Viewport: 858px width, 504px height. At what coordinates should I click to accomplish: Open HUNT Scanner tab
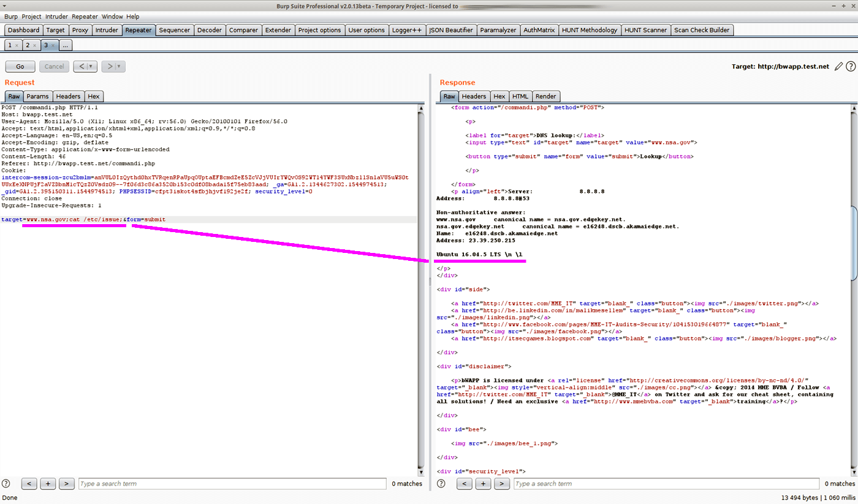[x=645, y=30]
